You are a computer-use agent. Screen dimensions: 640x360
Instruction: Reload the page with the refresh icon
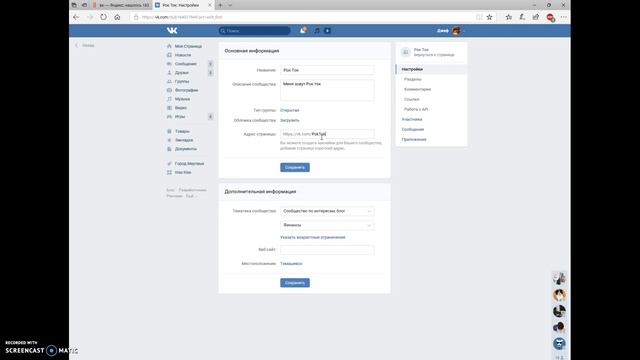click(x=103, y=17)
